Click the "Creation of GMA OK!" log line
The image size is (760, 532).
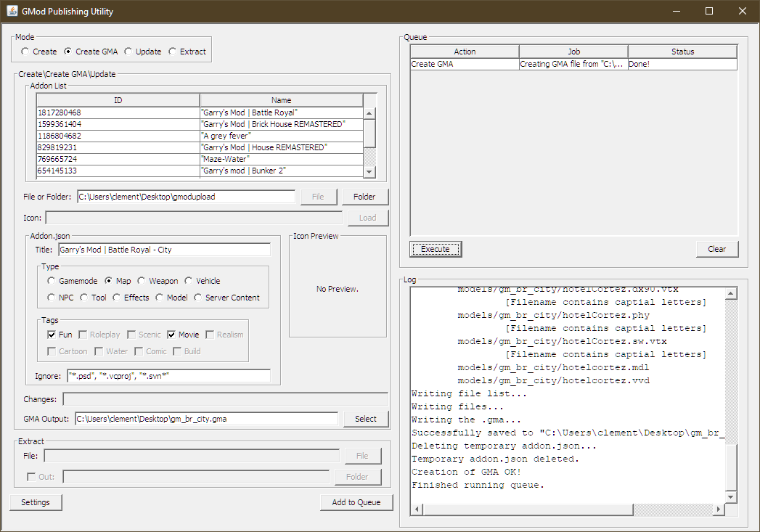[466, 472]
